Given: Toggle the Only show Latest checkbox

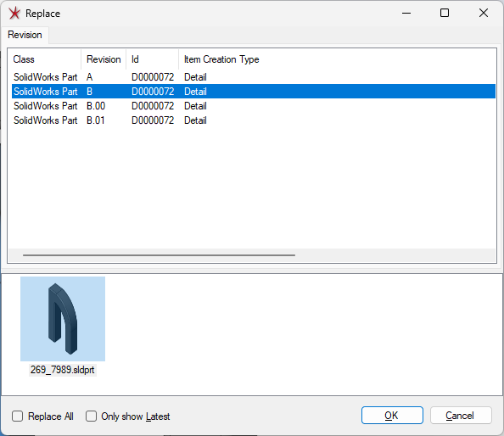Looking at the screenshot, I should 92,416.
